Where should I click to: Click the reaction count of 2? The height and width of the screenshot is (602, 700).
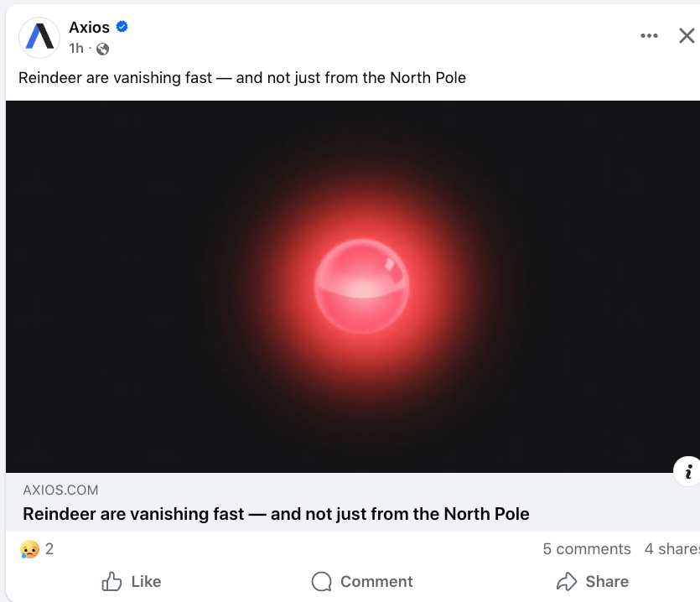(49, 549)
